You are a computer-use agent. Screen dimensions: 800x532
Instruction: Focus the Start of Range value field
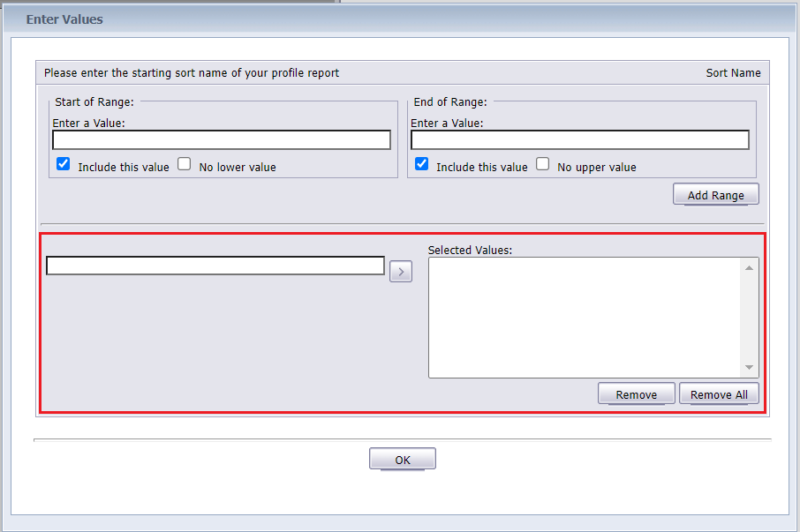pos(222,139)
